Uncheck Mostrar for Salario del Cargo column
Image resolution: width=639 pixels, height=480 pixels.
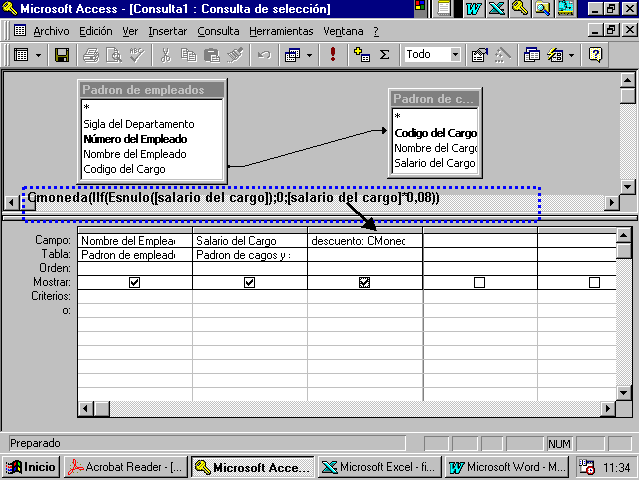(x=249, y=282)
